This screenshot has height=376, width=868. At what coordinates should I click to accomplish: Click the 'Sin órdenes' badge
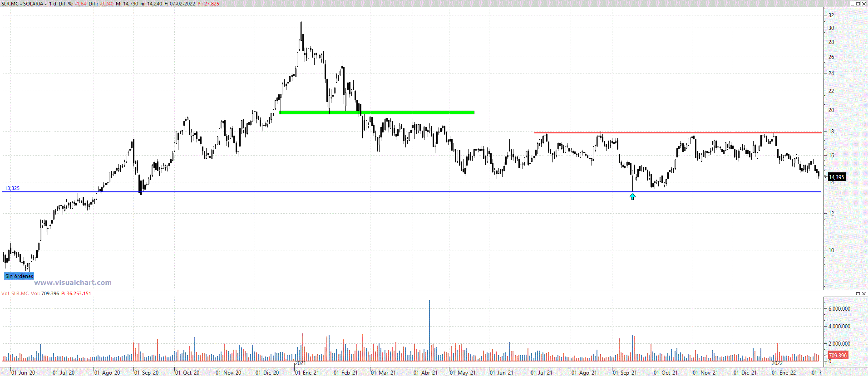tap(19, 276)
